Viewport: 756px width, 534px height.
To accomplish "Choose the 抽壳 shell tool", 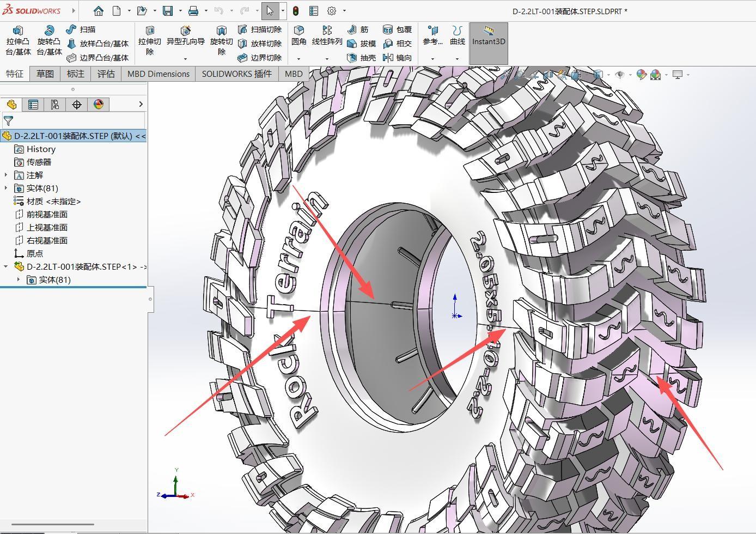I will (x=361, y=58).
